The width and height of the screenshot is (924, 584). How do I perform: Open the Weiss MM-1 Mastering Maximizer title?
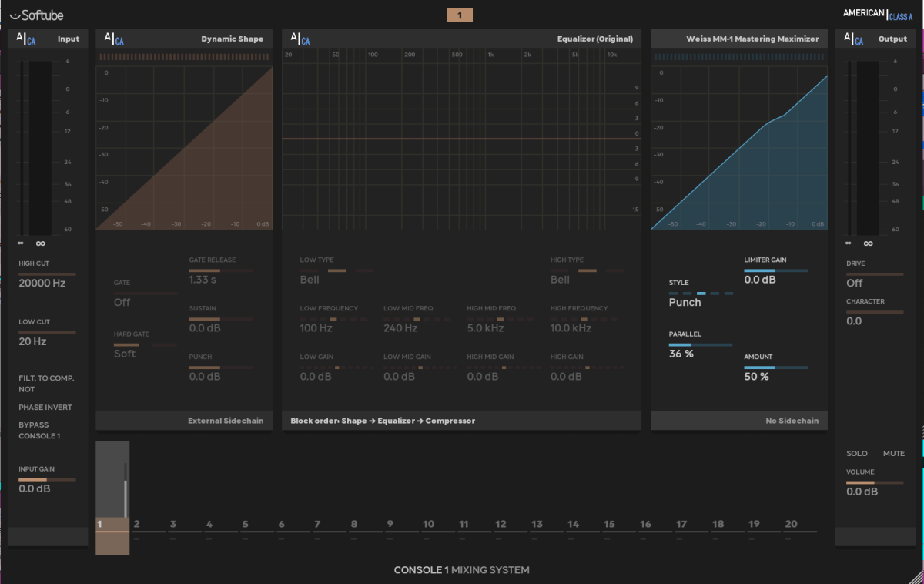coord(753,39)
